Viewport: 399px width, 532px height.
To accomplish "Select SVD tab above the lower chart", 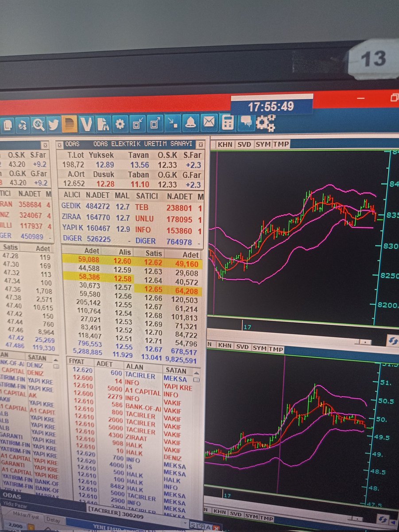I will 243,346.
